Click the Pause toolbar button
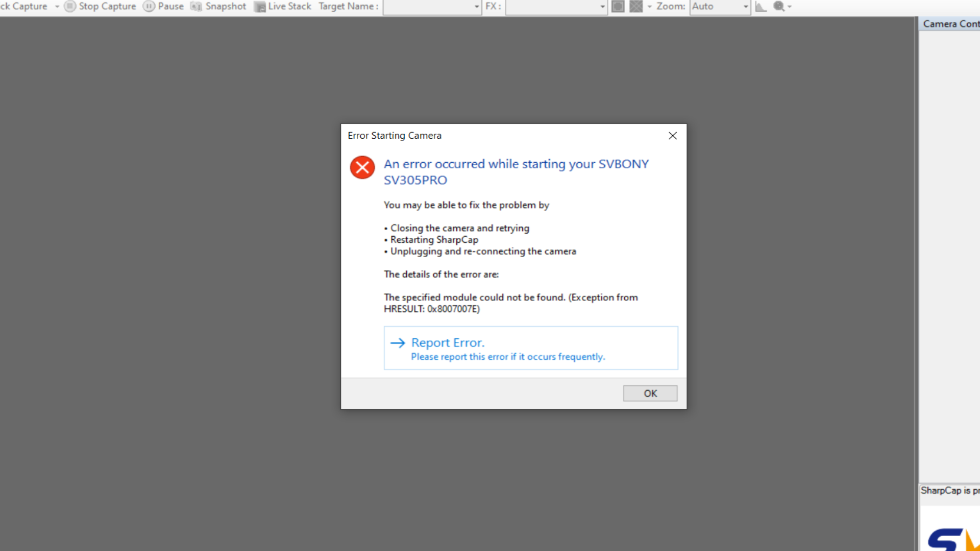Image resolution: width=980 pixels, height=551 pixels. point(163,6)
